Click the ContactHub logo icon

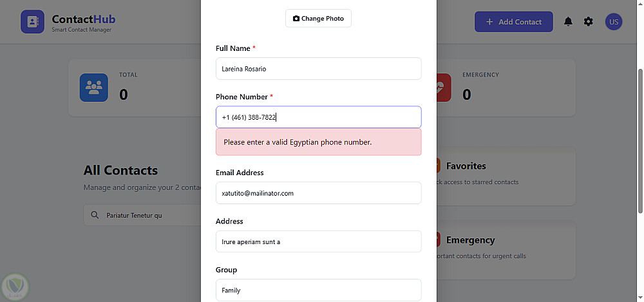click(32, 21)
